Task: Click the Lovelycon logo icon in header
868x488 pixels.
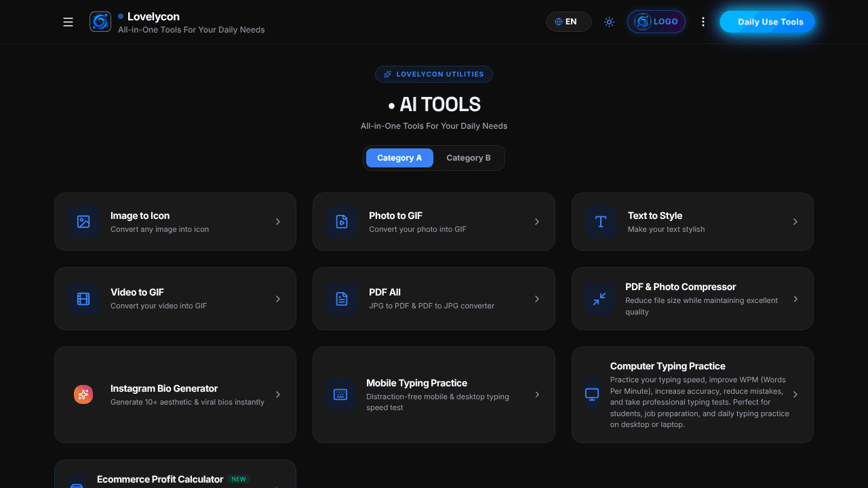Action: (100, 22)
